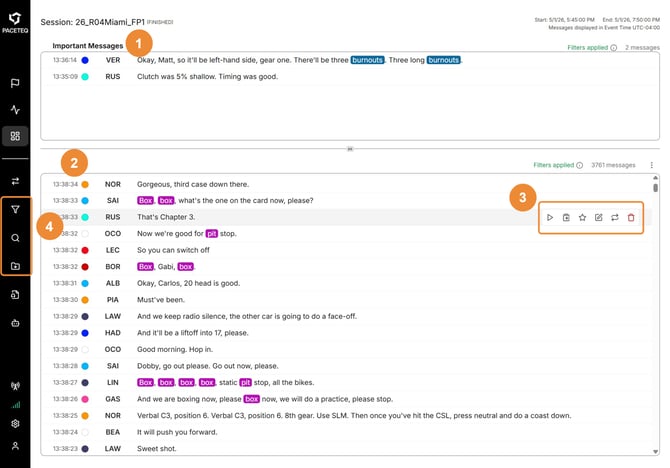Click the 'Important Messages' heading

coord(88,46)
